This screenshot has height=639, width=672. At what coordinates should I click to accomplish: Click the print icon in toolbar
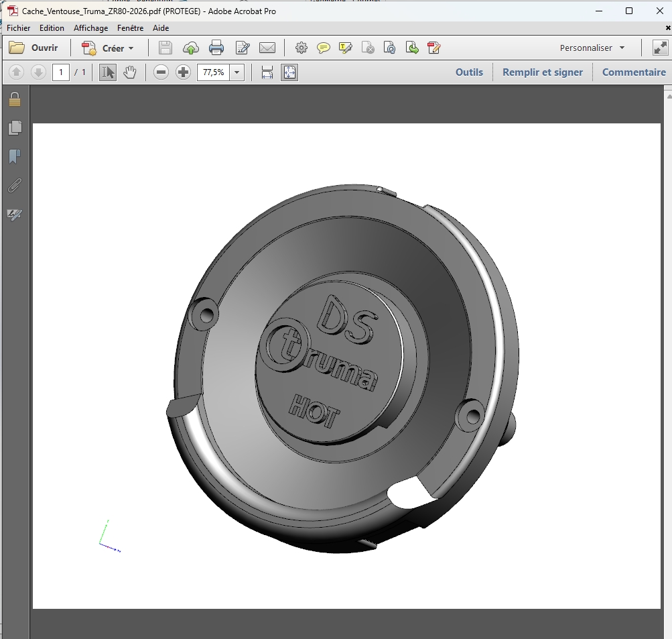[x=216, y=48]
